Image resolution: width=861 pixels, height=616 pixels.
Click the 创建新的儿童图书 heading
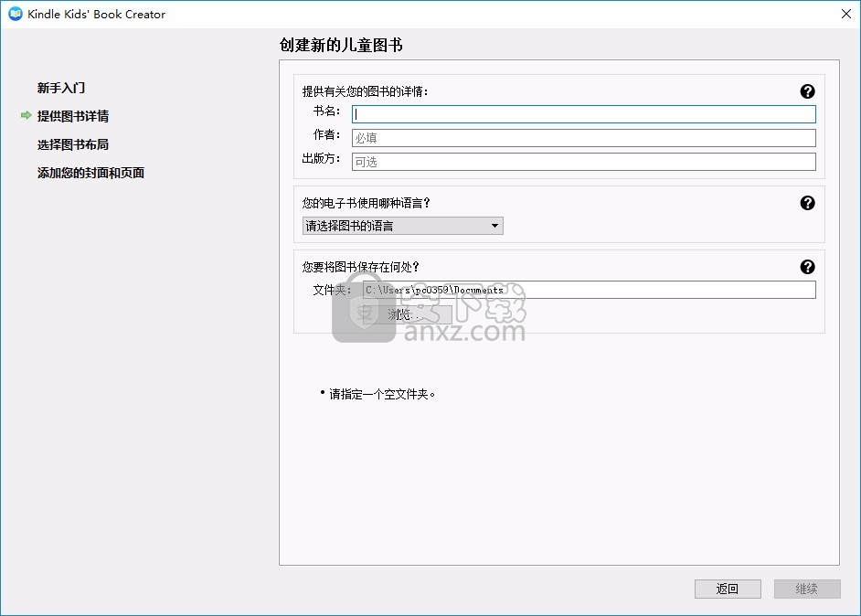click(x=341, y=45)
